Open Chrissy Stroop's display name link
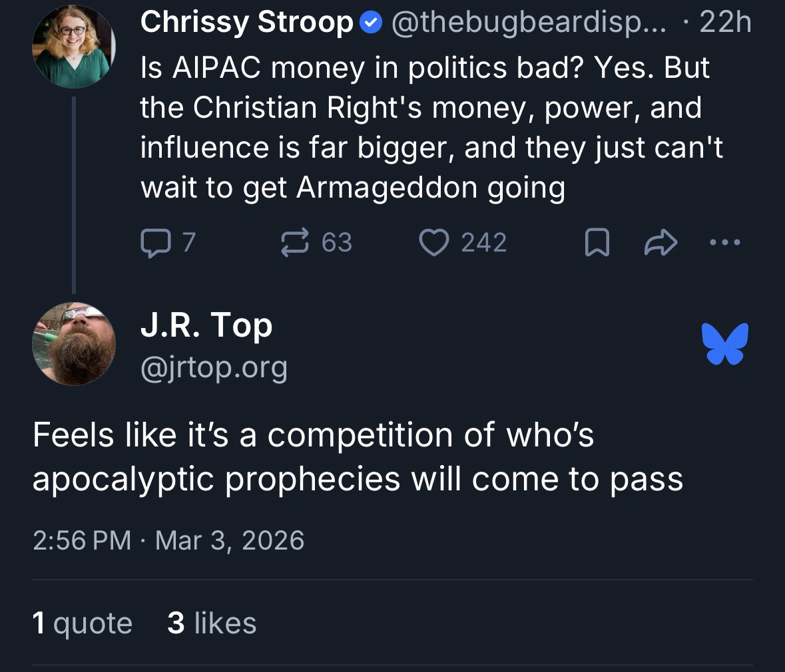The width and height of the screenshot is (785, 672). 246,23
